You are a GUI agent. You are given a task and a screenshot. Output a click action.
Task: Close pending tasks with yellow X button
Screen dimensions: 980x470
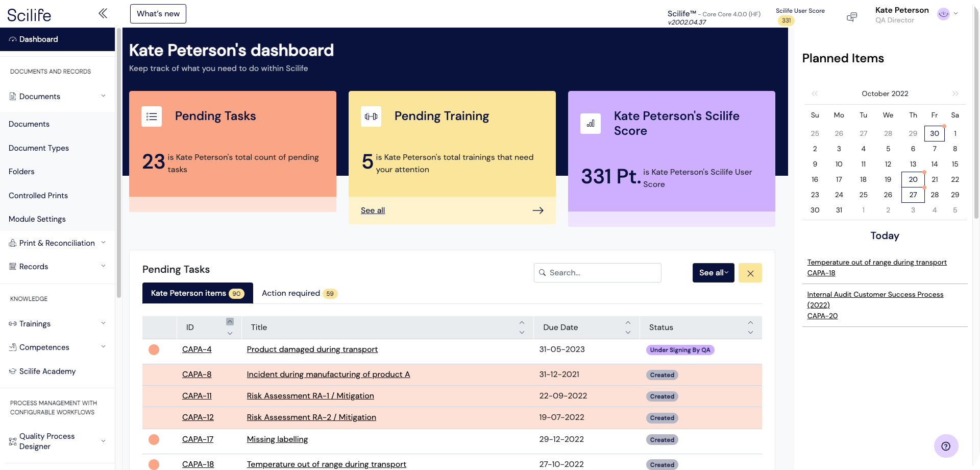750,273
